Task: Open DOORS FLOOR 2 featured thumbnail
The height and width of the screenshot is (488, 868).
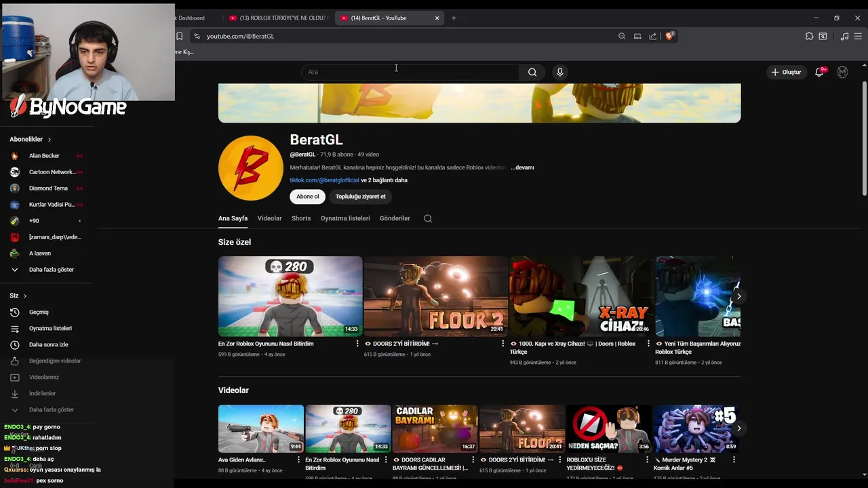Action: coord(435,296)
